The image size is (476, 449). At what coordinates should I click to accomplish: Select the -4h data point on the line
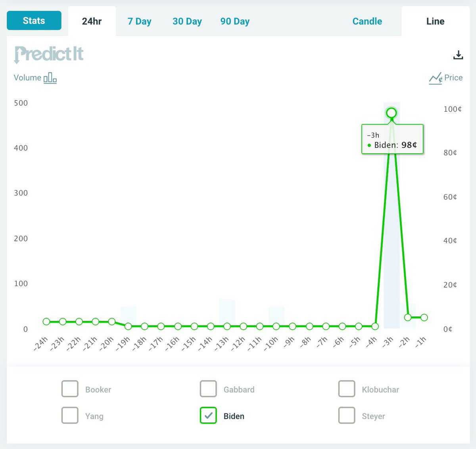tap(375, 326)
